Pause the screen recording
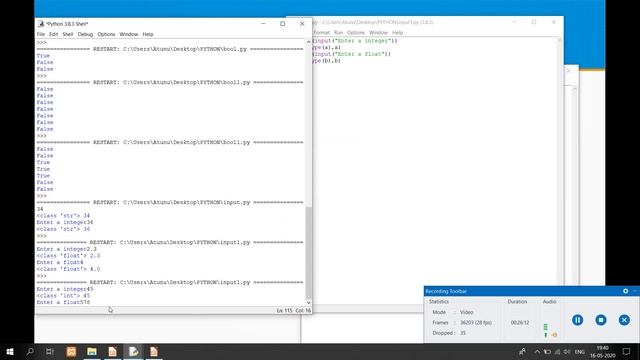 pyautogui.click(x=577, y=320)
